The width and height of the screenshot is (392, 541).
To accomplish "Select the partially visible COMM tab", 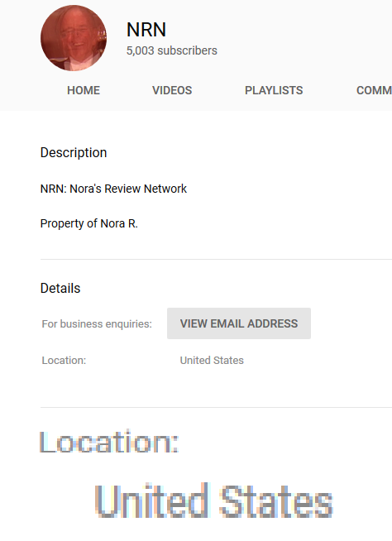I will coord(374,90).
